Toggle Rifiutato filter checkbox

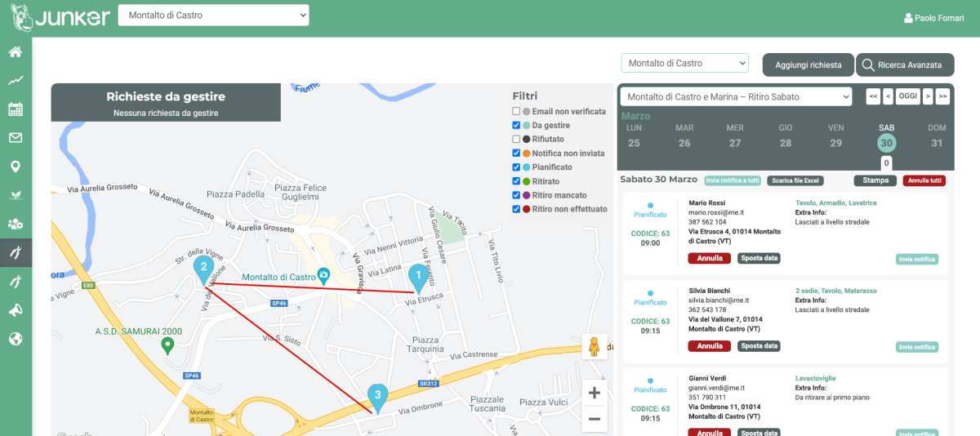pos(516,140)
